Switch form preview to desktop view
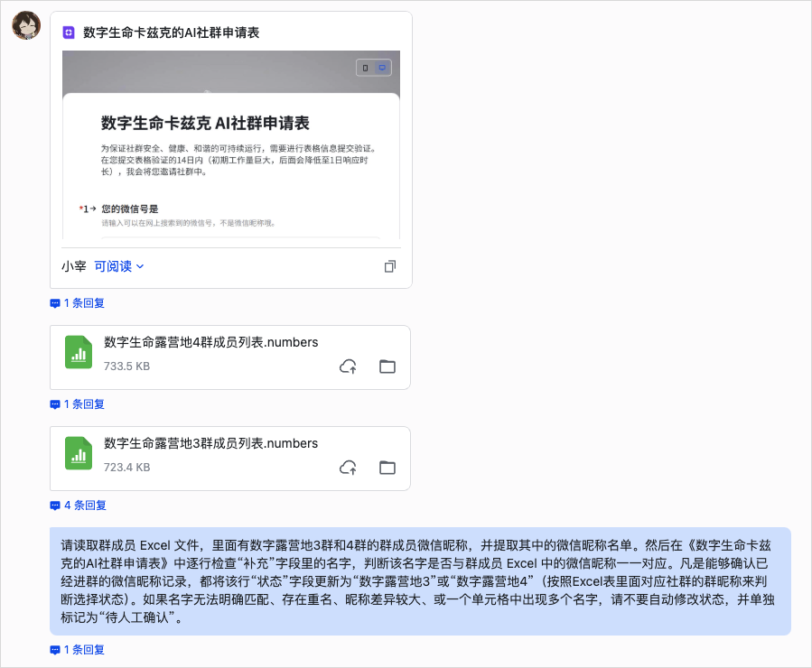Screen dimensions: 812x668 tap(382, 68)
